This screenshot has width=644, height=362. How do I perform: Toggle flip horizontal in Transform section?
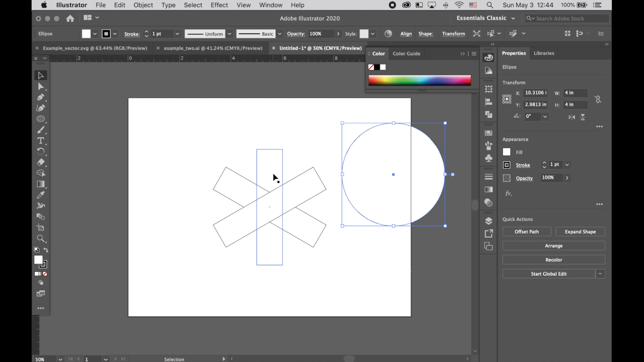571,117
